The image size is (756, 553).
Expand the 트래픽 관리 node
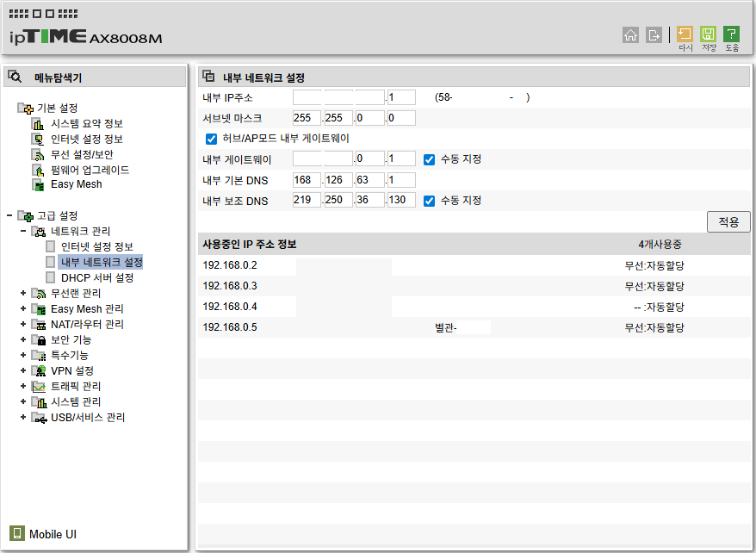tap(23, 386)
